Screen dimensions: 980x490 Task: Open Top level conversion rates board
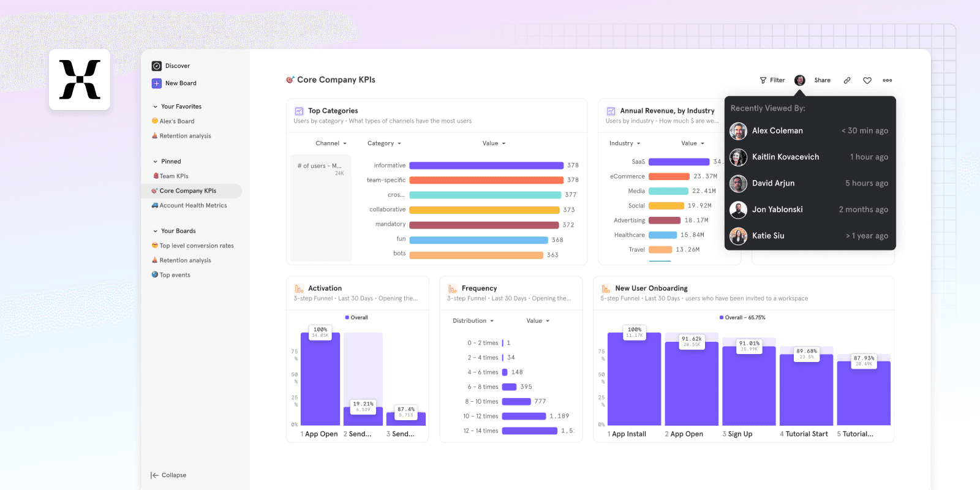pyautogui.click(x=193, y=246)
